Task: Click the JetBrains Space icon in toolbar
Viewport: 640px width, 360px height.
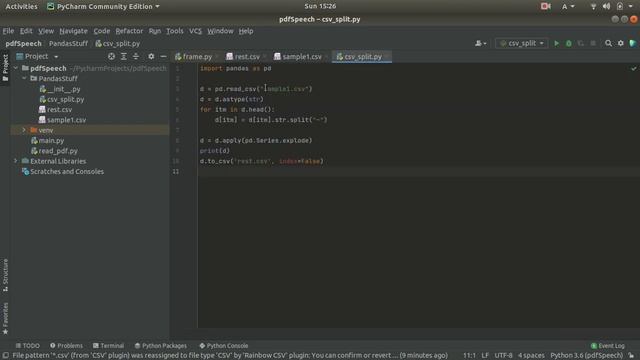Action: point(633,43)
